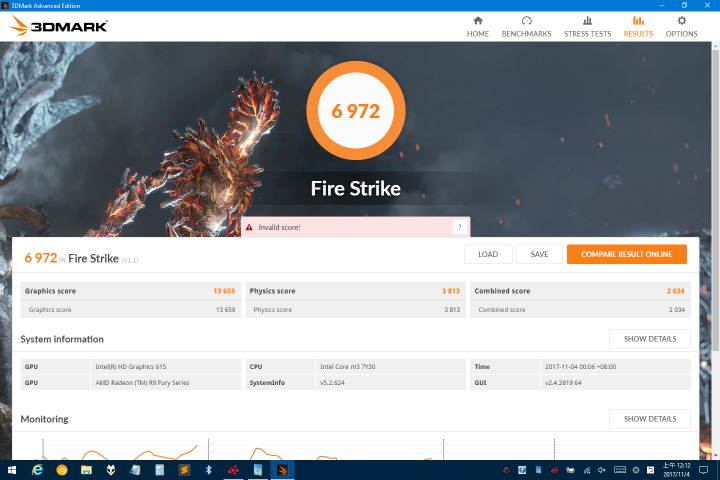This screenshot has width=720, height=480.
Task: Click the tablet-shaped tray icon
Action: 538,470
